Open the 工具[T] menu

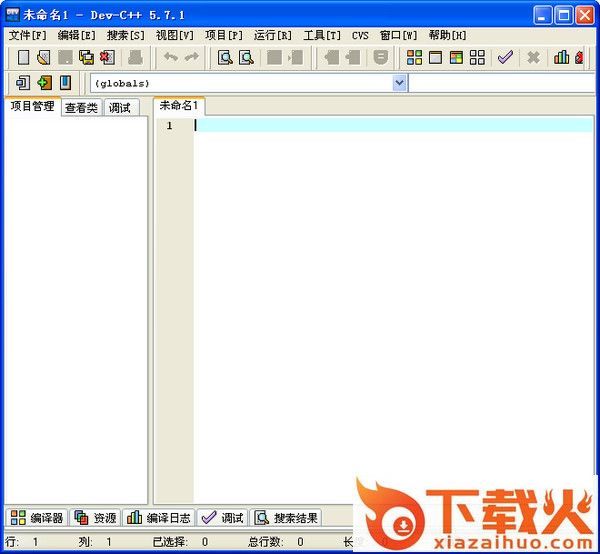point(322,35)
